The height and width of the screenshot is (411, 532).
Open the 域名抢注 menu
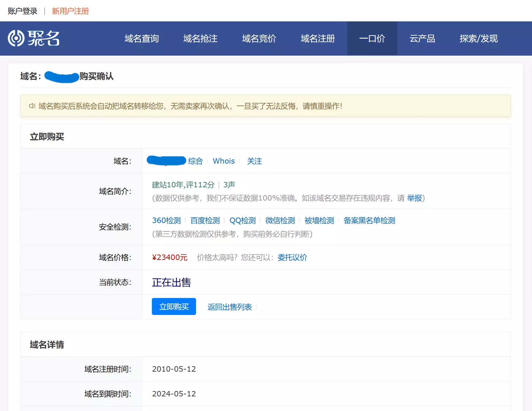(200, 39)
